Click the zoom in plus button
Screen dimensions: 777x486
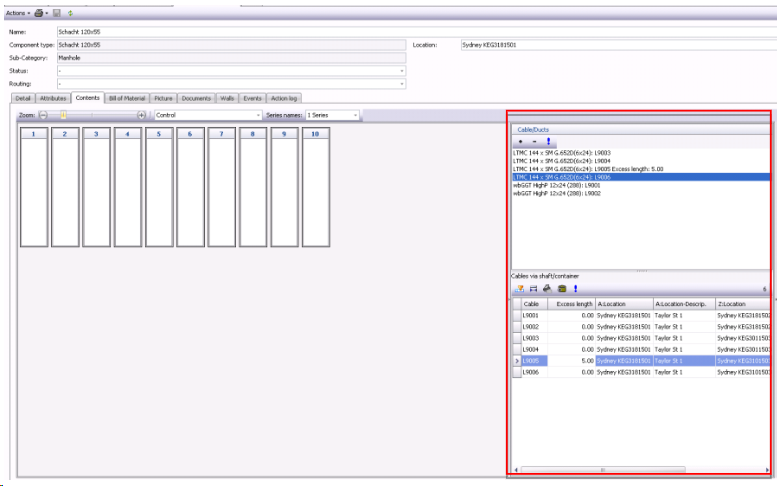141,115
